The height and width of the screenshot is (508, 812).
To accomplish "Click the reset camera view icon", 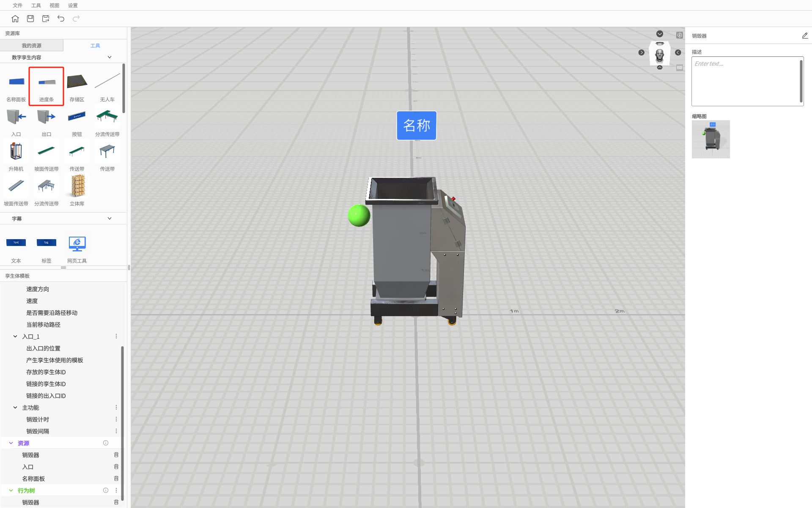I will 679,35.
